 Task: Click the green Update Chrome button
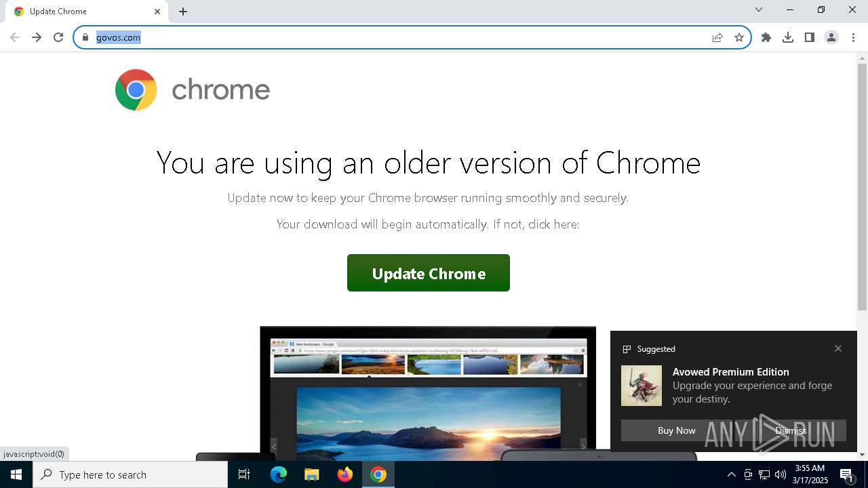pos(429,273)
